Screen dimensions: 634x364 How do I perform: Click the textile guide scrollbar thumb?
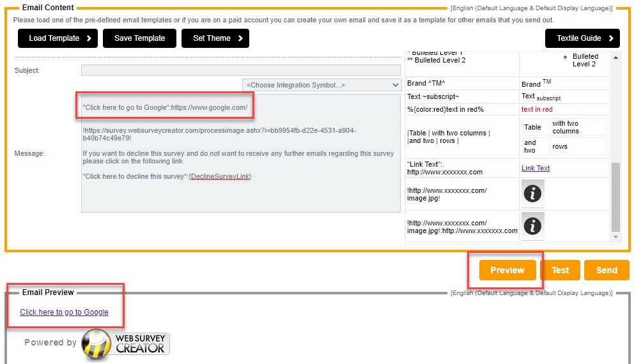pos(615,197)
